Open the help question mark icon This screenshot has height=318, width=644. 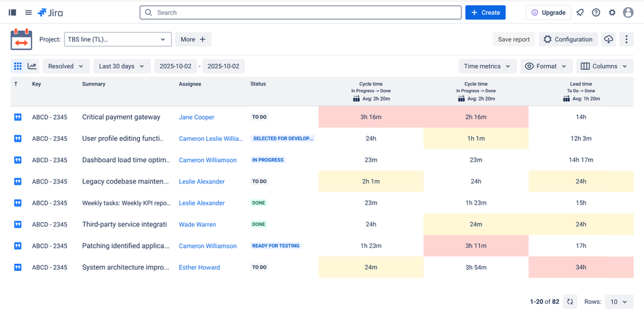coord(596,12)
